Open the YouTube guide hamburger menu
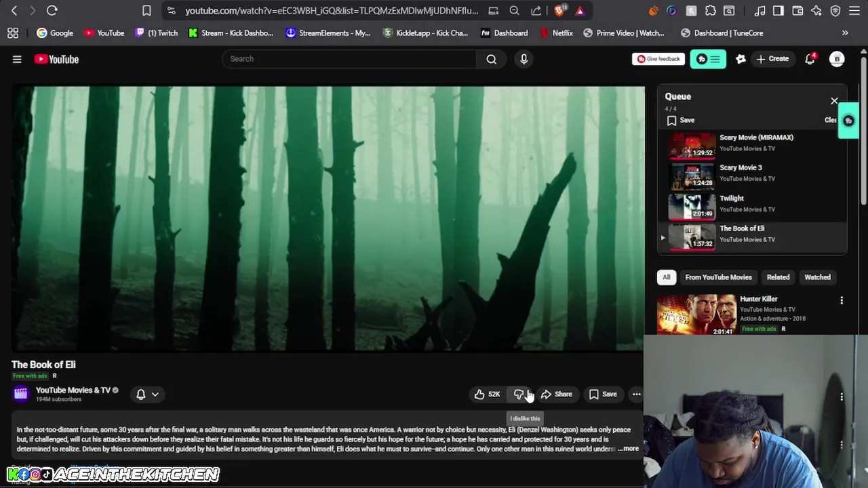Screen dimensions: 868x488 17,59
